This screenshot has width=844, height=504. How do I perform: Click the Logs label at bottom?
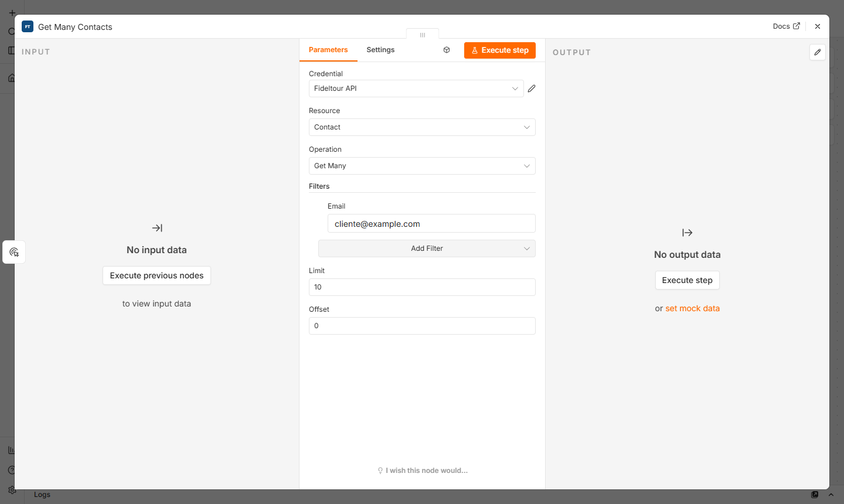click(x=42, y=495)
